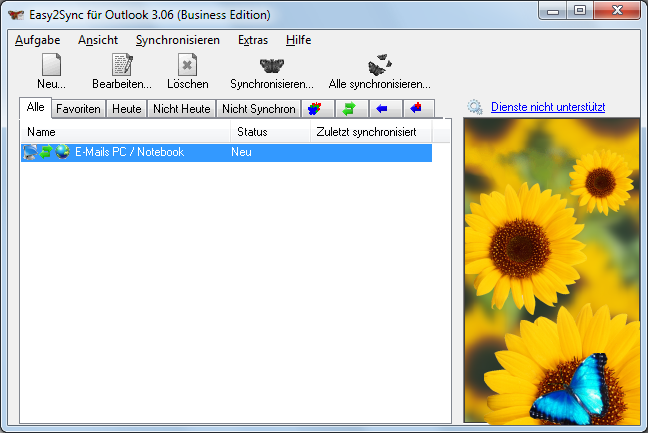Close the Easy2Sync window
Screen dimensions: 648x433
click(x=617, y=11)
